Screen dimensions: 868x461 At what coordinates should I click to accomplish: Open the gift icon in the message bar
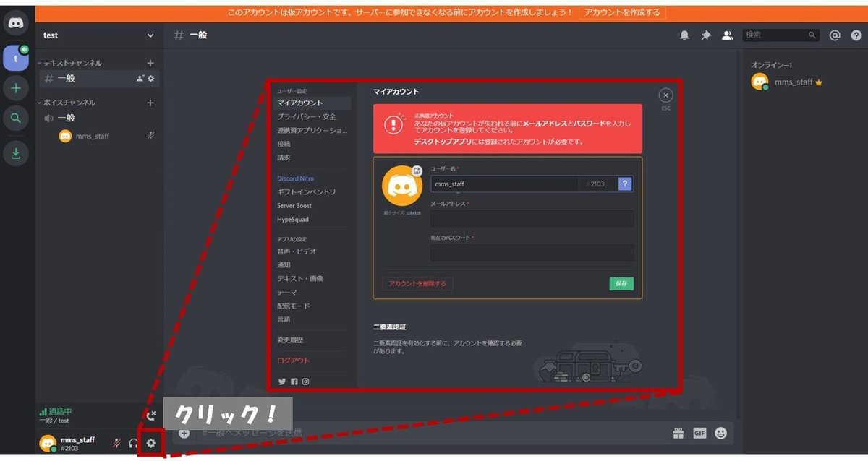(x=678, y=432)
